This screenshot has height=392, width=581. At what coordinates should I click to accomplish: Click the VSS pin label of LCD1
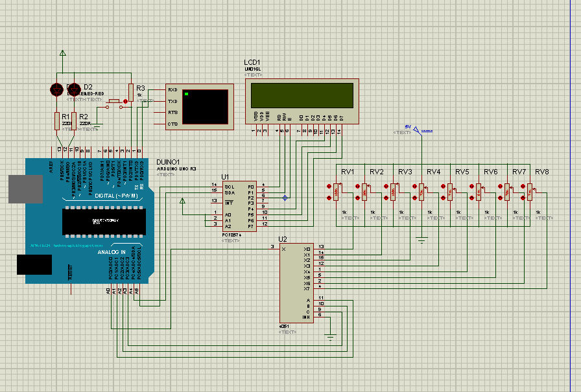255,115
